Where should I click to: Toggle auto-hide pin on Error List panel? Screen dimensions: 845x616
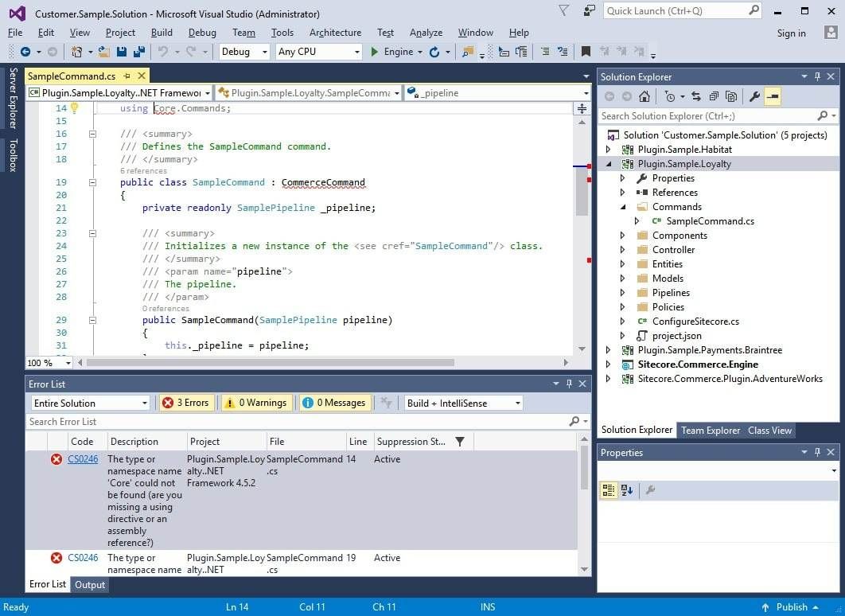569,384
